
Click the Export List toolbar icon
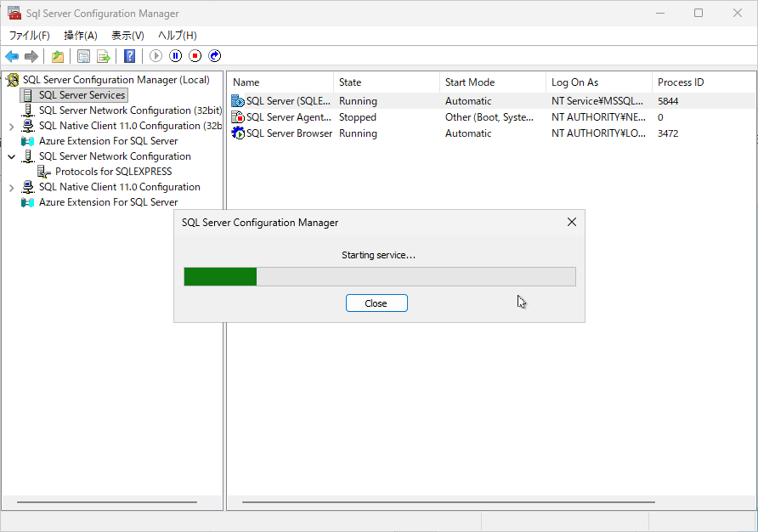[104, 56]
